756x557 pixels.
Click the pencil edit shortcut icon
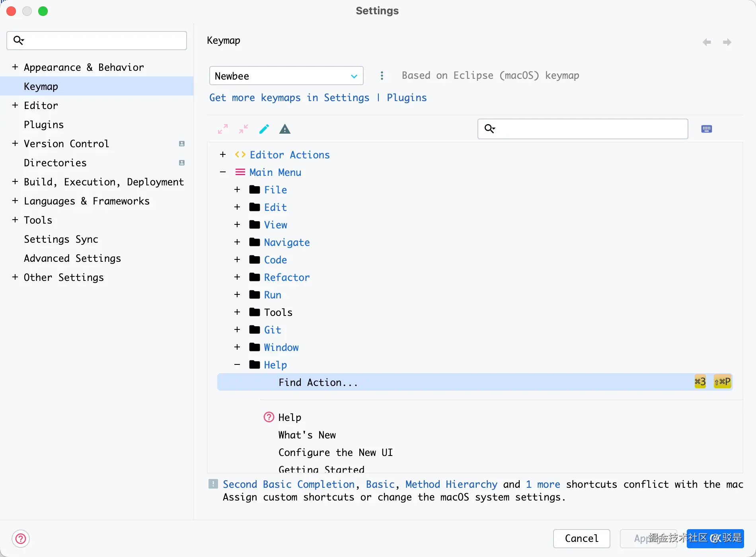pyautogui.click(x=264, y=129)
